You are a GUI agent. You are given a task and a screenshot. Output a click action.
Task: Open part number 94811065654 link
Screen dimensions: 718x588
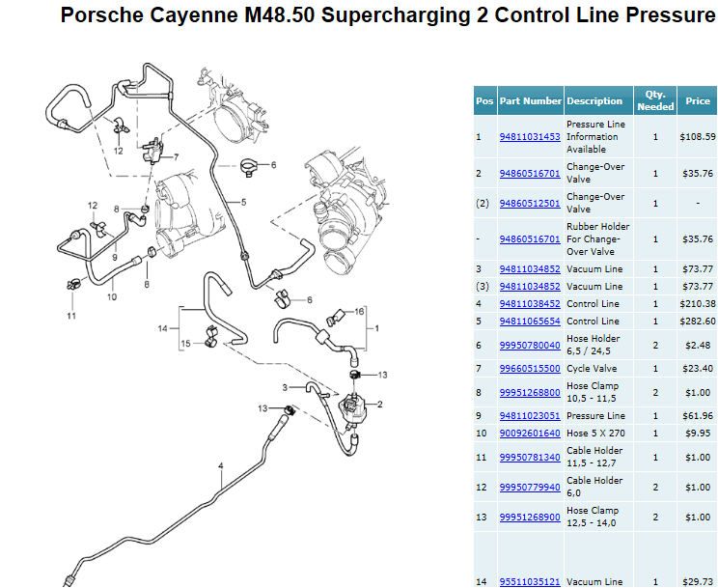[530, 322]
